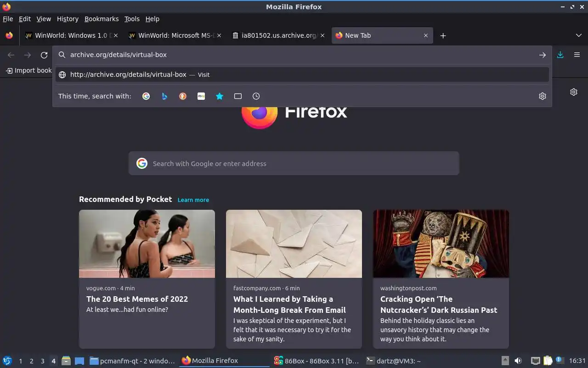Expand the list all tabs dropdown

[x=579, y=35]
